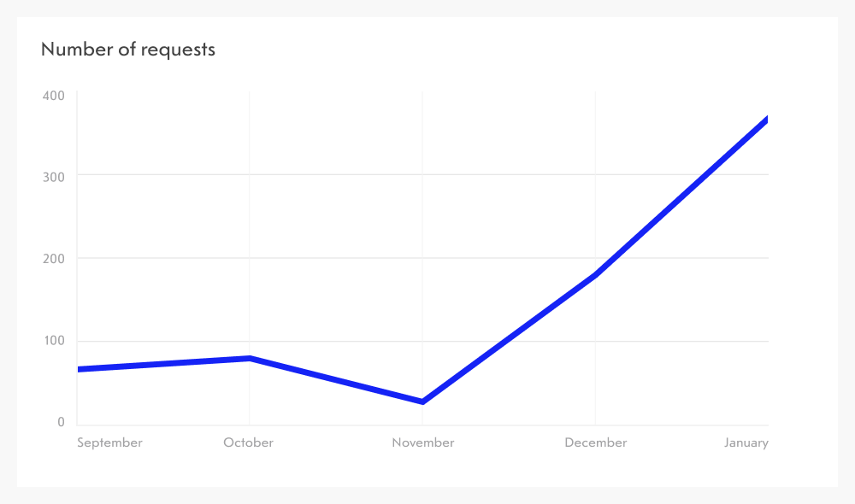Click the September x-axis label

pos(109,442)
